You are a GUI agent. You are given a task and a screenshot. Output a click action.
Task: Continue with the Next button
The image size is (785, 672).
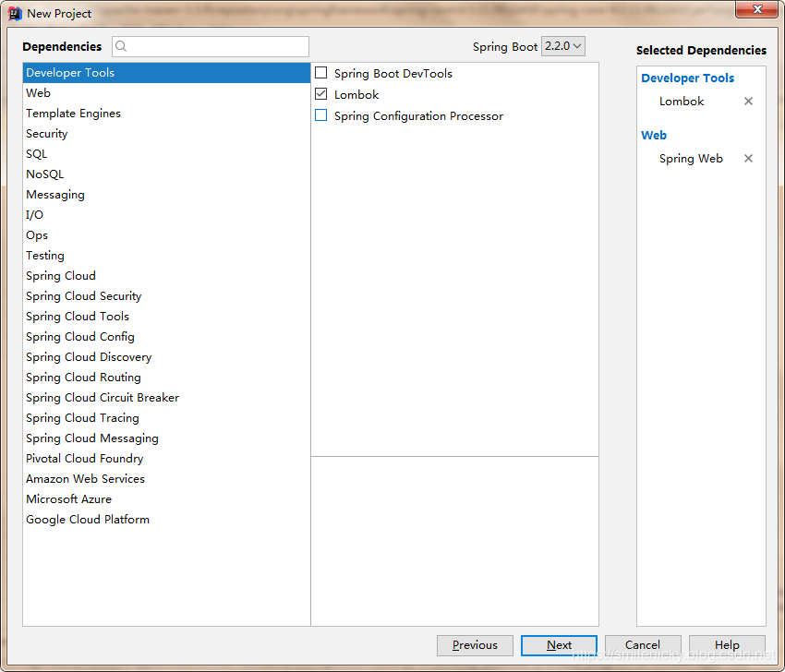pos(559,645)
